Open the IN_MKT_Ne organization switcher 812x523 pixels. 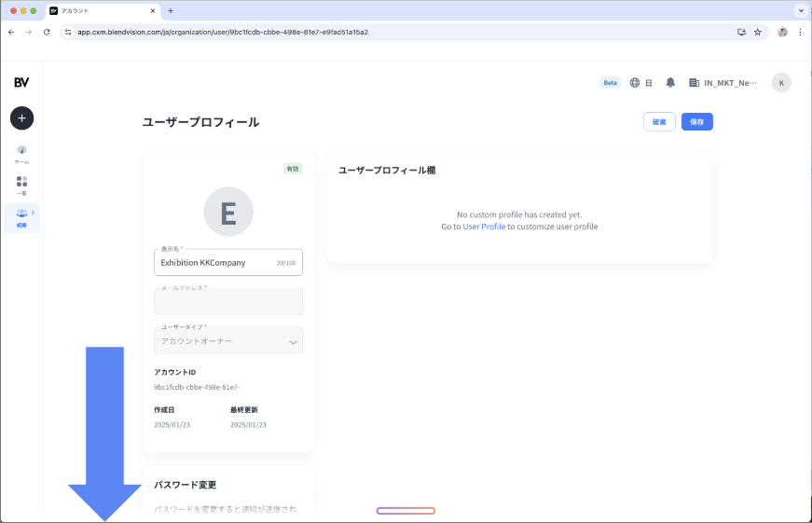pos(723,83)
